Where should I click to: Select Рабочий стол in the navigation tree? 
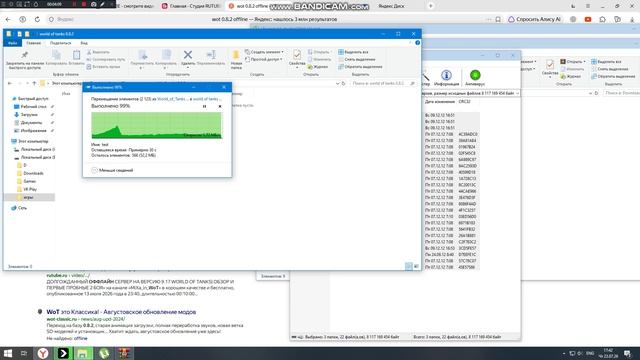(34, 107)
